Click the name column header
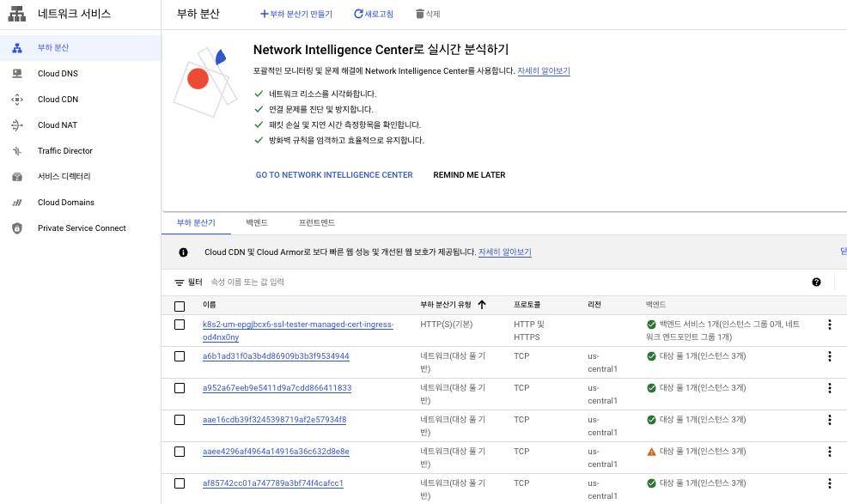Viewport: 847px width, 504px height. coord(209,305)
